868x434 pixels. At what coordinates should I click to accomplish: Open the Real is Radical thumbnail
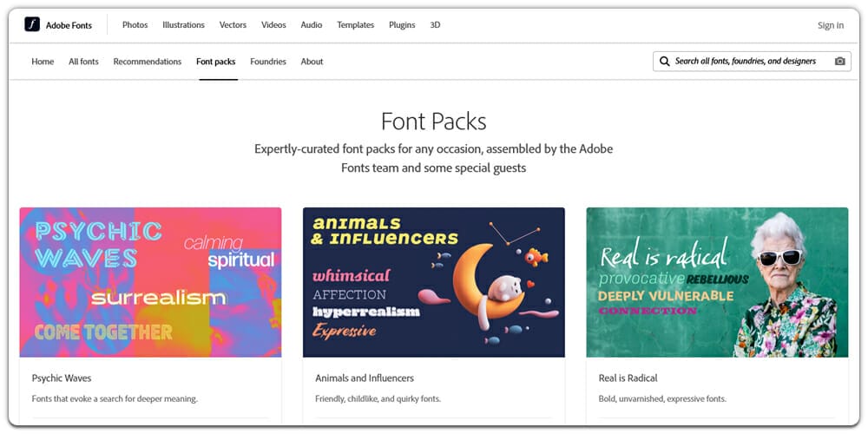coord(718,282)
